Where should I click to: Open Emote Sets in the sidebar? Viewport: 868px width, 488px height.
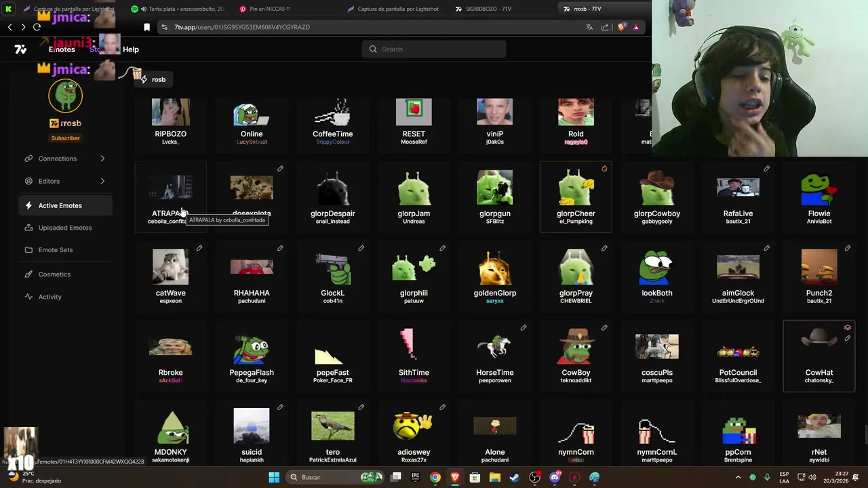pyautogui.click(x=65, y=249)
